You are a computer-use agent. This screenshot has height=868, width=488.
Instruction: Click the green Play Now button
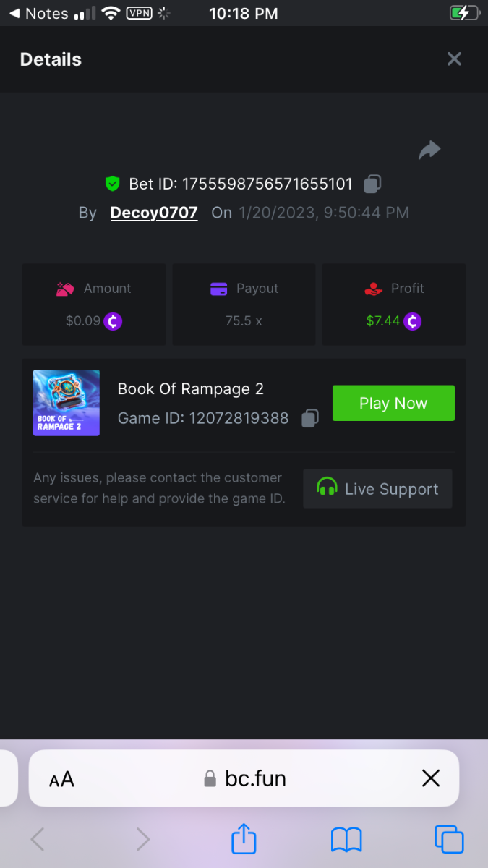393,403
